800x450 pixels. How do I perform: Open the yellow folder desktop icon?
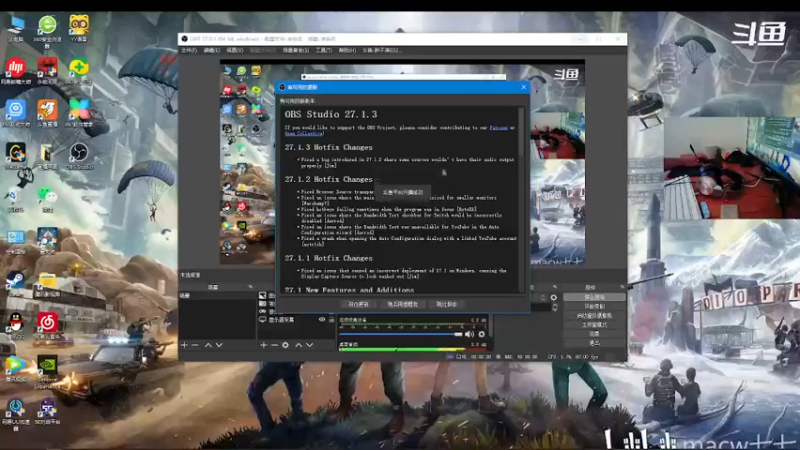point(47,285)
